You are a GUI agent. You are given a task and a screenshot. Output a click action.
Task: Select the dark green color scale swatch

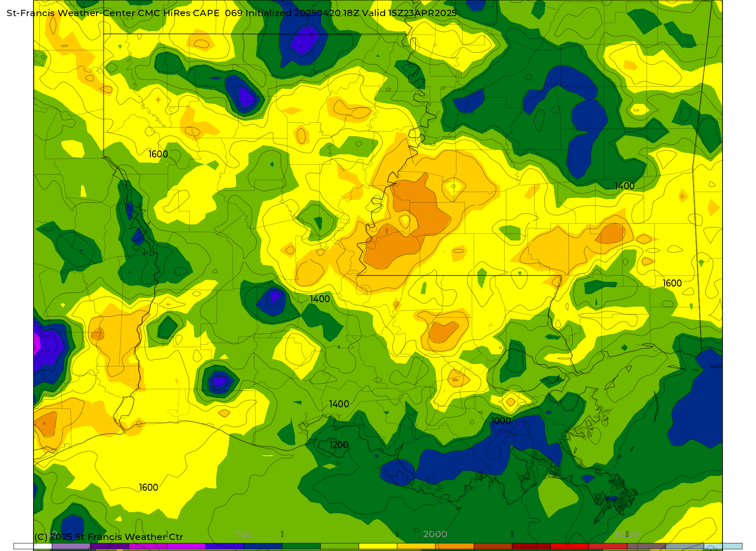pos(301,546)
